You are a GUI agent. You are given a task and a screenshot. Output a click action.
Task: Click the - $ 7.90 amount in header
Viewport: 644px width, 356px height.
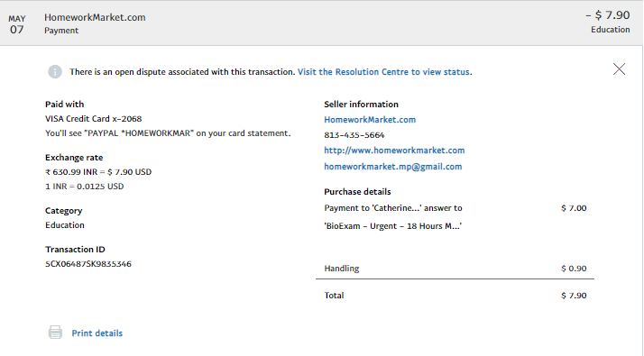(607, 15)
